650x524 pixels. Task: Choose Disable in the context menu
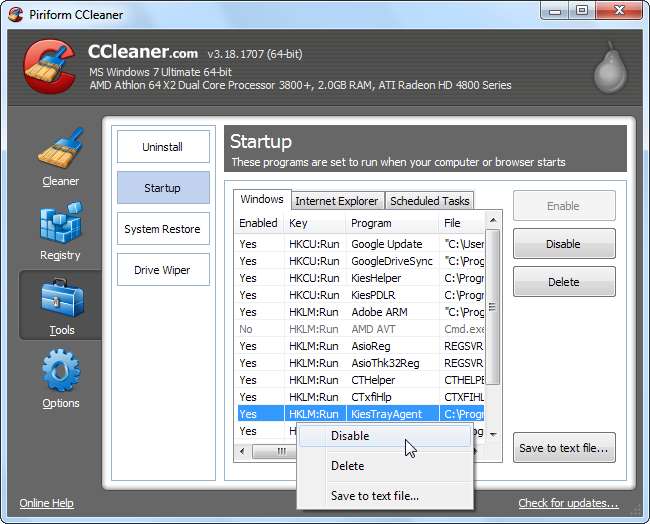click(350, 436)
